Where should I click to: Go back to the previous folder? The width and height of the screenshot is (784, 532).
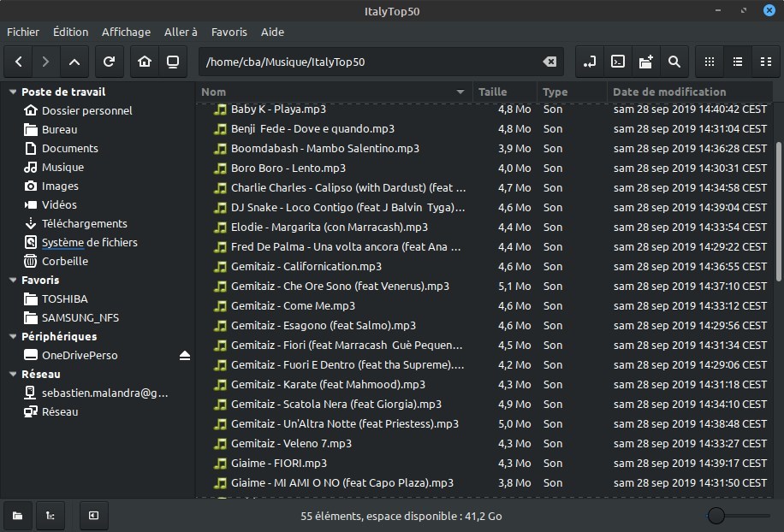(19, 62)
